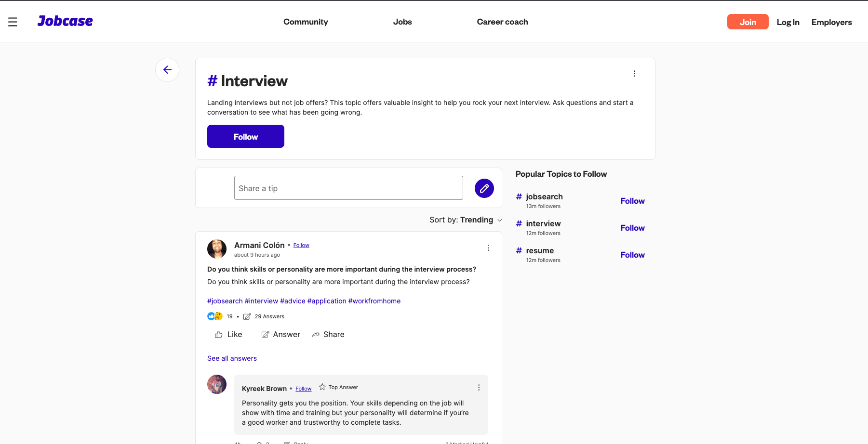Go to the Community section

(306, 22)
